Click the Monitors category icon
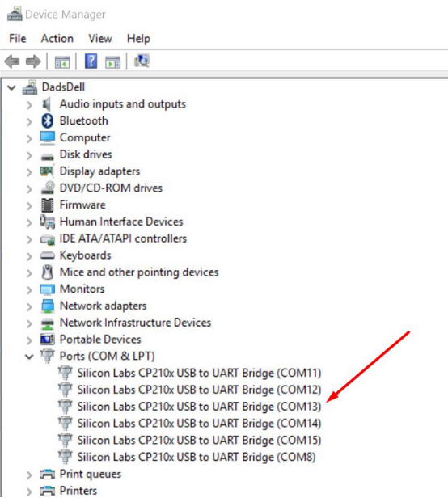The width and height of the screenshot is (448, 498). pyautogui.click(x=48, y=289)
